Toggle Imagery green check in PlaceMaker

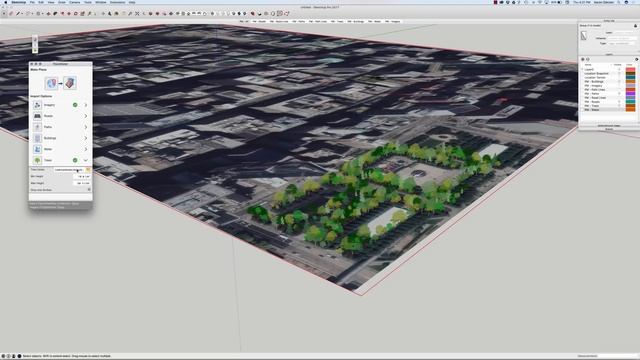[x=75, y=105]
